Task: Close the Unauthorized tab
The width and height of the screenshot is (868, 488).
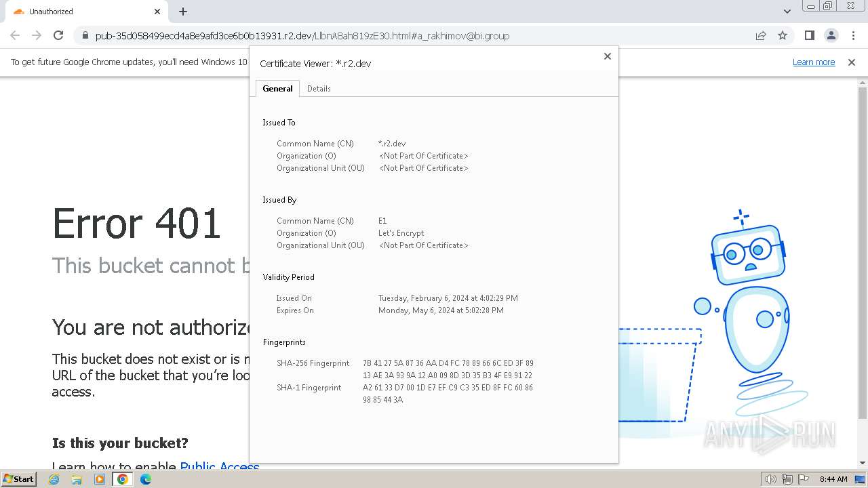Action: pyautogui.click(x=157, y=12)
